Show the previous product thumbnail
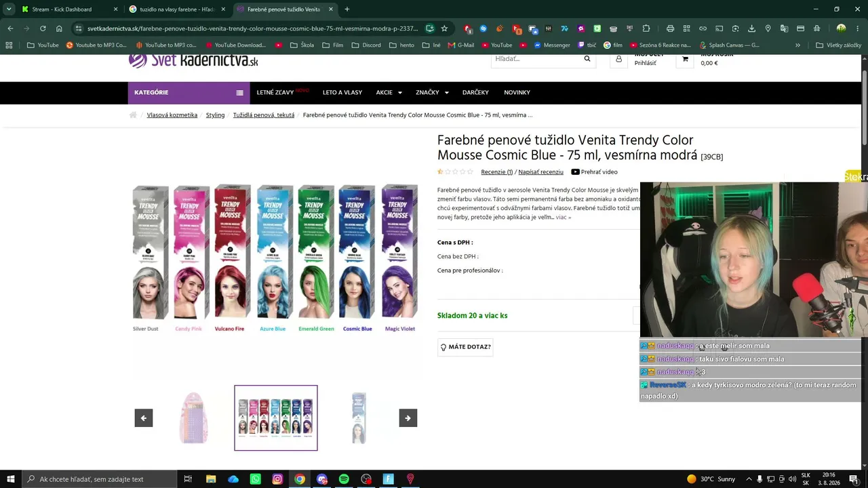 (144, 418)
